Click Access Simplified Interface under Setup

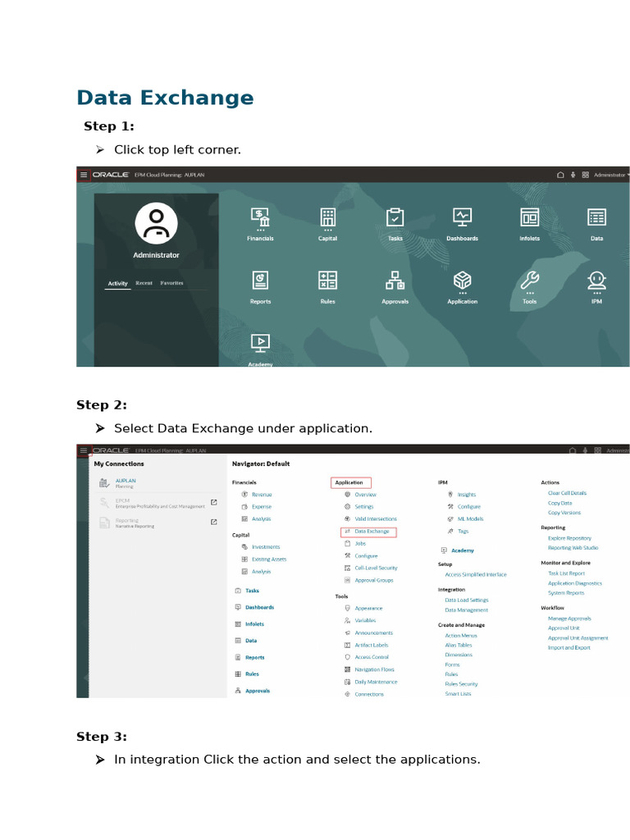(x=476, y=575)
